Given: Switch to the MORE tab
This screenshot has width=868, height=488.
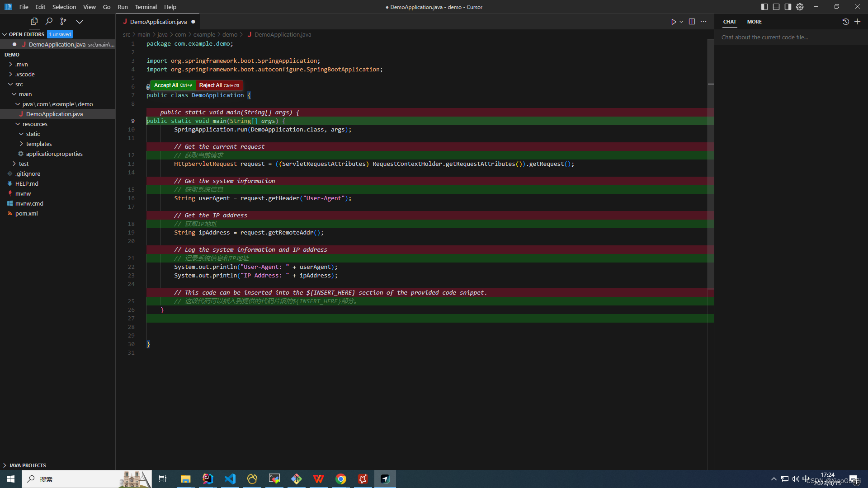Looking at the screenshot, I should [754, 22].
